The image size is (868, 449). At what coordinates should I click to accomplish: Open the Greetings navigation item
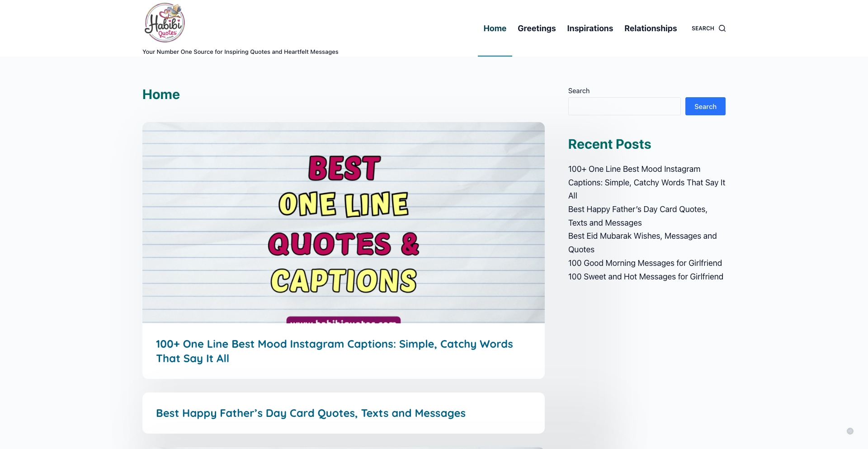point(537,28)
